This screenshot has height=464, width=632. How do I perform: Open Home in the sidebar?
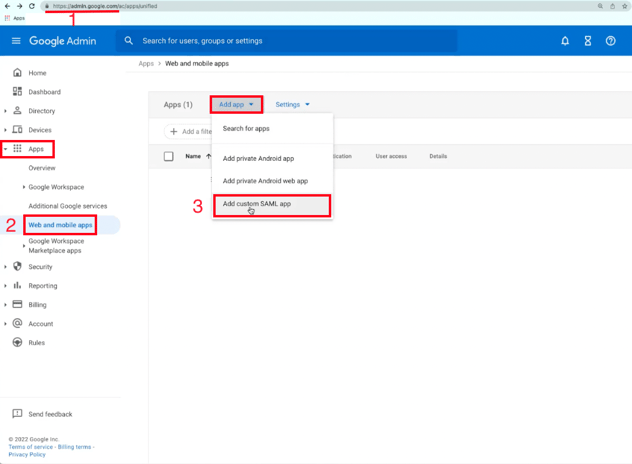coord(37,73)
